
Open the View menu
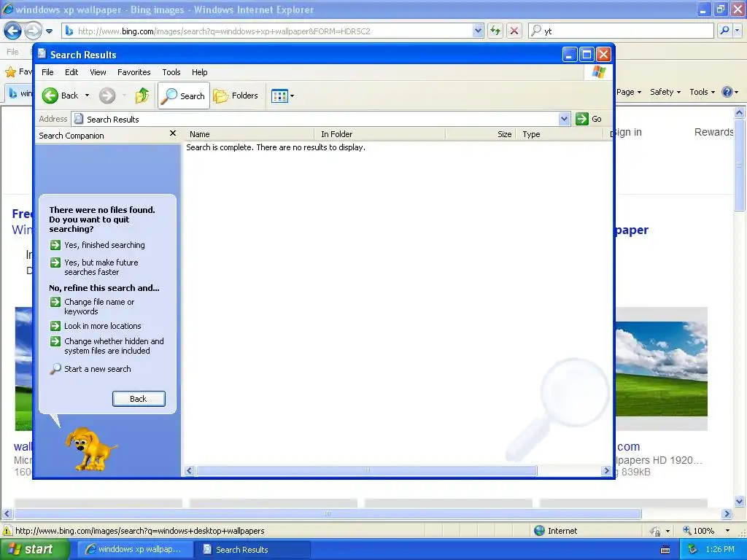click(x=98, y=72)
